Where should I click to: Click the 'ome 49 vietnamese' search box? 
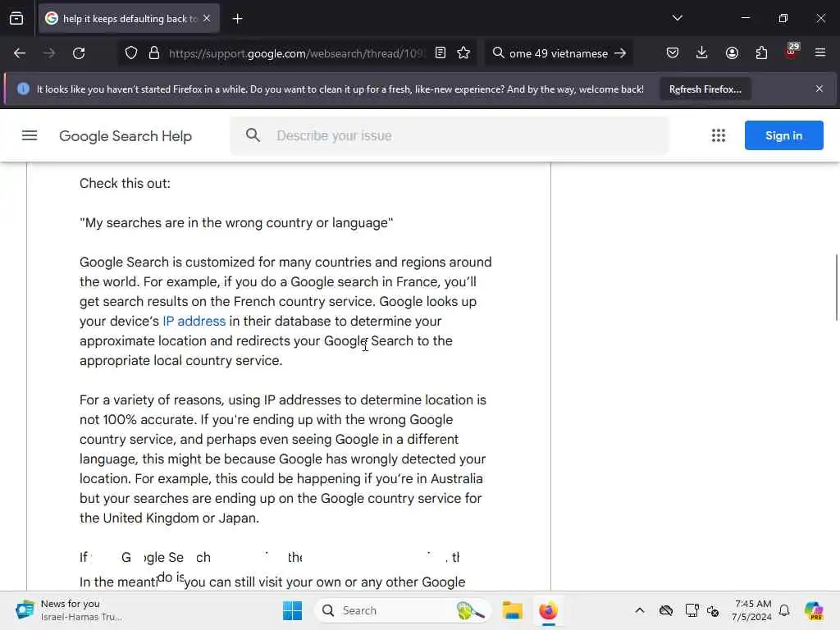tap(558, 53)
